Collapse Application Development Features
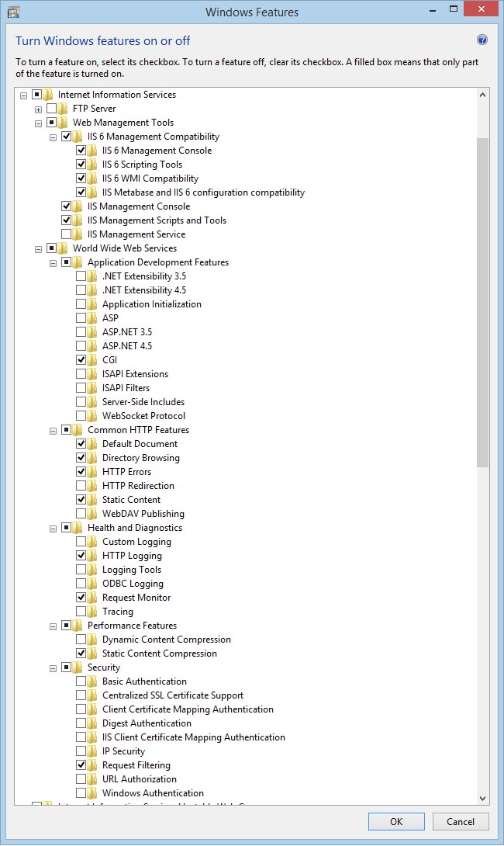 click(53, 263)
